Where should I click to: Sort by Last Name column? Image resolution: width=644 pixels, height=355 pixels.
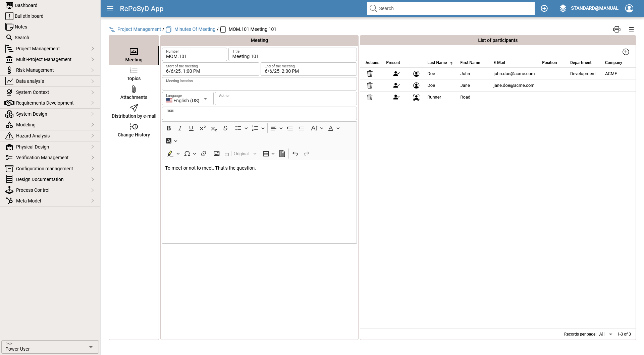point(437,63)
